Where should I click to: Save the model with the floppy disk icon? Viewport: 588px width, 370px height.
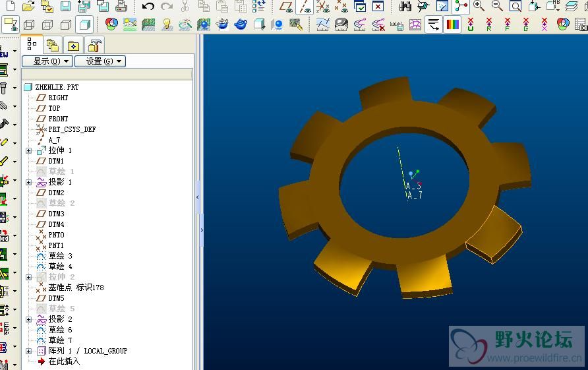(x=66, y=6)
